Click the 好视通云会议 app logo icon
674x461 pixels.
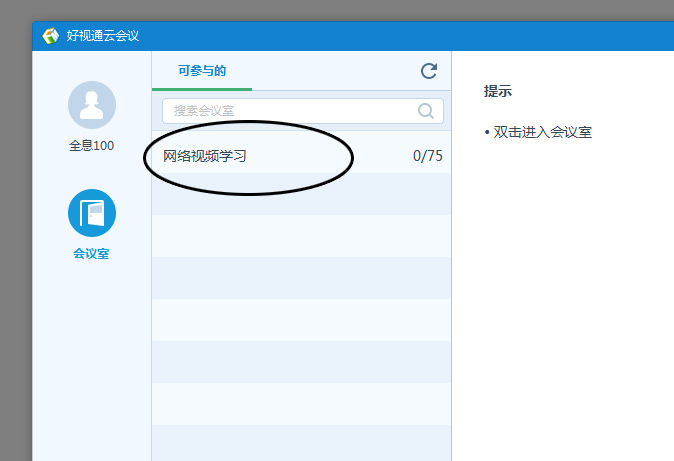coord(50,36)
